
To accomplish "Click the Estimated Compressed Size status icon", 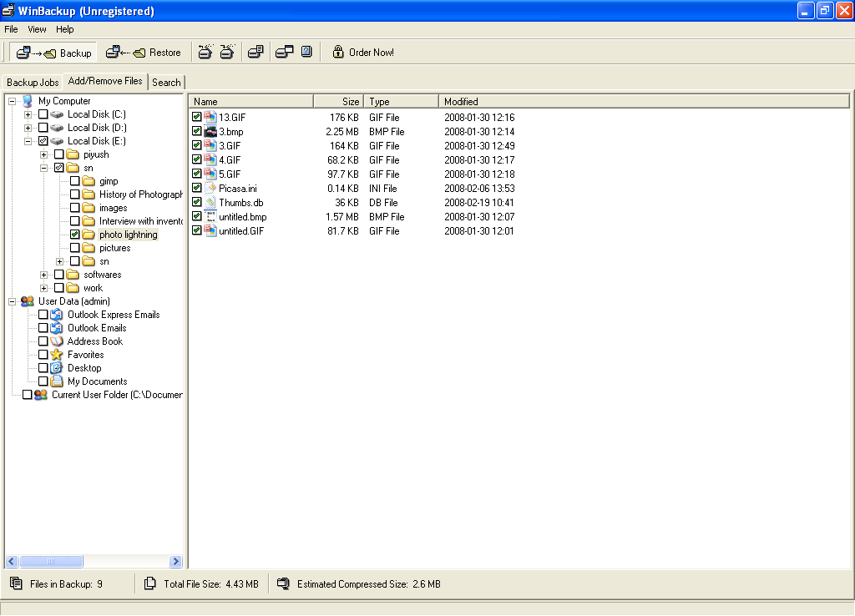I will coord(283,583).
